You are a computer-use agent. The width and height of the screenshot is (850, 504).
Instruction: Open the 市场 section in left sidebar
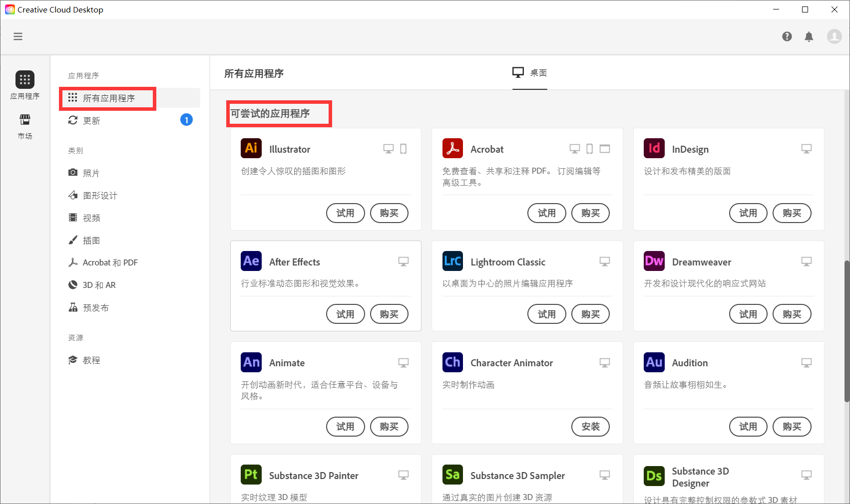[24, 126]
